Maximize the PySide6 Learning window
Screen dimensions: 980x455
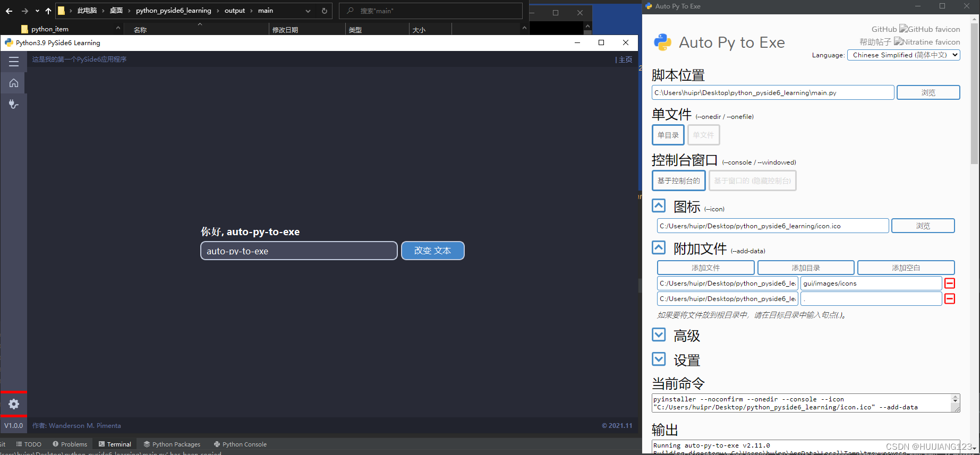click(x=601, y=42)
